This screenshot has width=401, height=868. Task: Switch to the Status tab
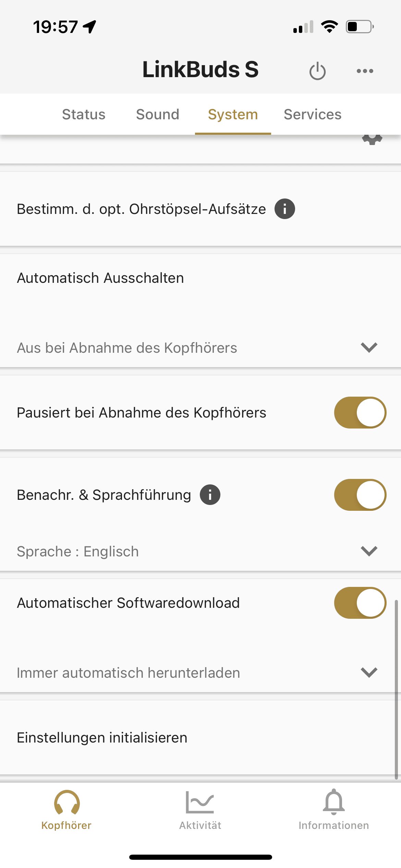[x=84, y=114]
